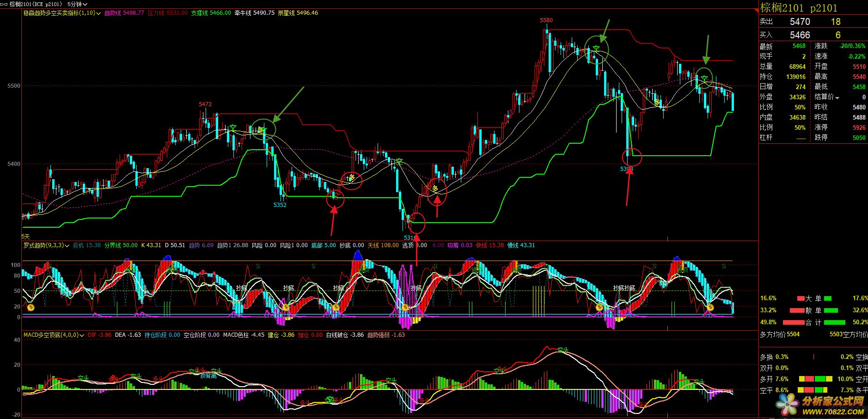Select the 趋势1 26.88 indicator value
Screen dimensions: 868x419
[x=232, y=245]
